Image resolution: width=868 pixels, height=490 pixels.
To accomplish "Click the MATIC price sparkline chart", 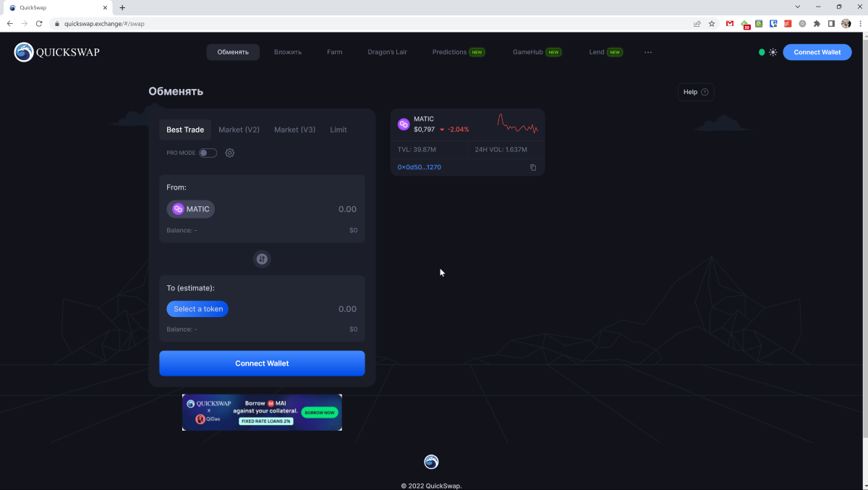I will [518, 124].
